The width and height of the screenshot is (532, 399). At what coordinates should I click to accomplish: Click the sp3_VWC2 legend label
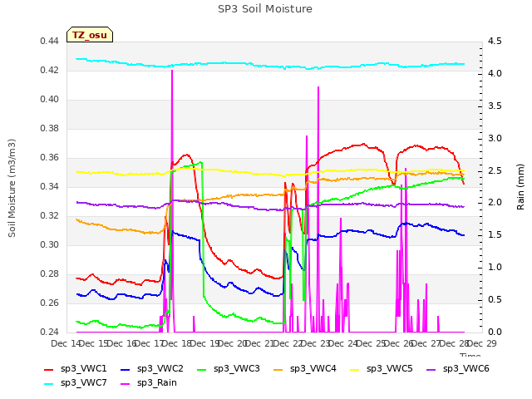click(160, 369)
